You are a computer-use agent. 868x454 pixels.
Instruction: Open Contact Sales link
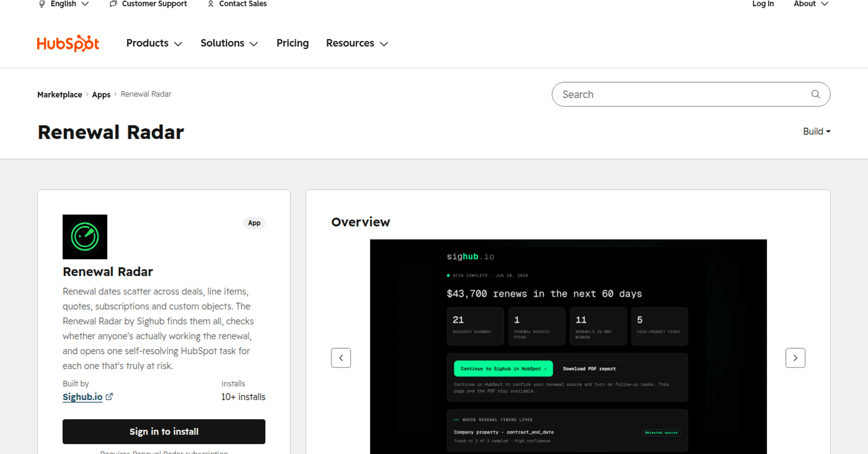pyautogui.click(x=243, y=3)
